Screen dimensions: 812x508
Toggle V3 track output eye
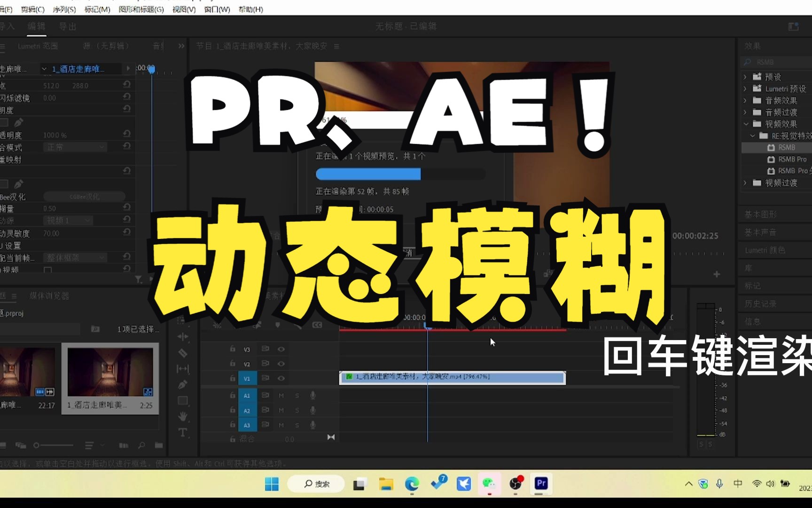click(281, 349)
